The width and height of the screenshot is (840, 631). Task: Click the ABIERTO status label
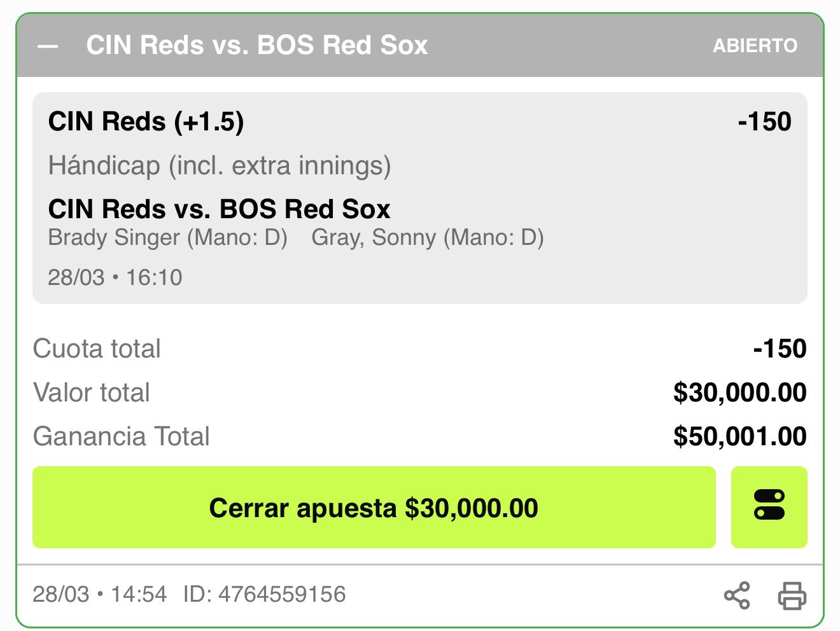coord(755,46)
